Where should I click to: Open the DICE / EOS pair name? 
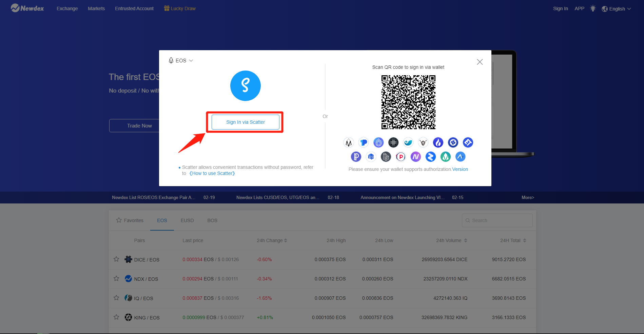coord(147,260)
